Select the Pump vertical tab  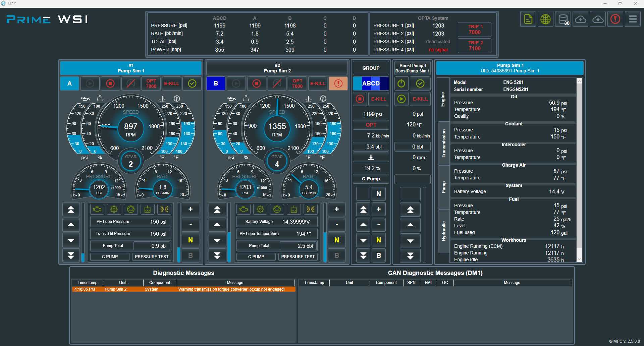pos(444,187)
